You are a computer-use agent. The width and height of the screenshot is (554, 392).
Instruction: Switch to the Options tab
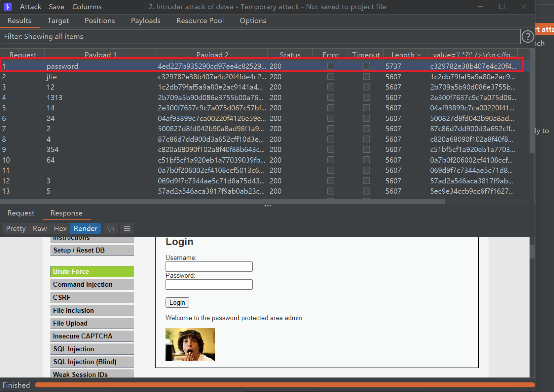click(x=253, y=20)
